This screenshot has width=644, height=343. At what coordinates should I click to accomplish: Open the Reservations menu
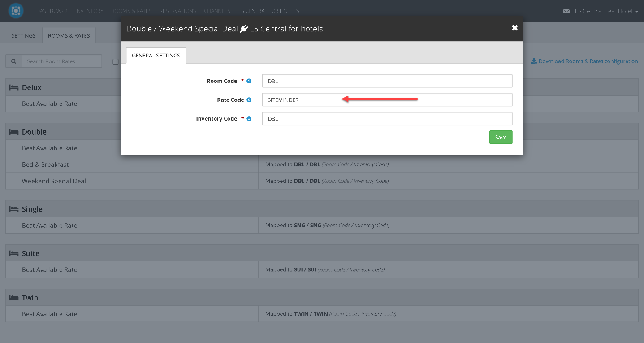point(177,11)
